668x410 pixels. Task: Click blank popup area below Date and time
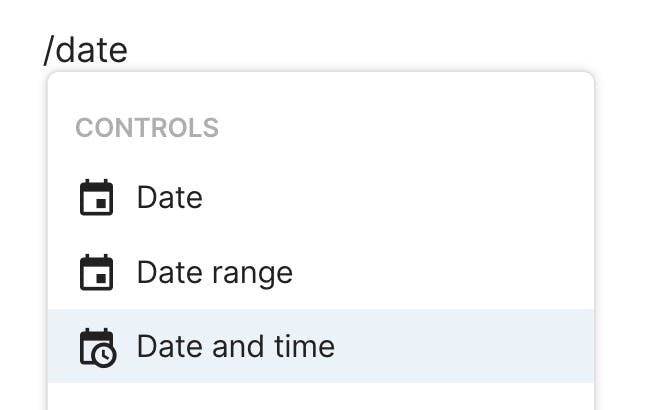point(320,396)
